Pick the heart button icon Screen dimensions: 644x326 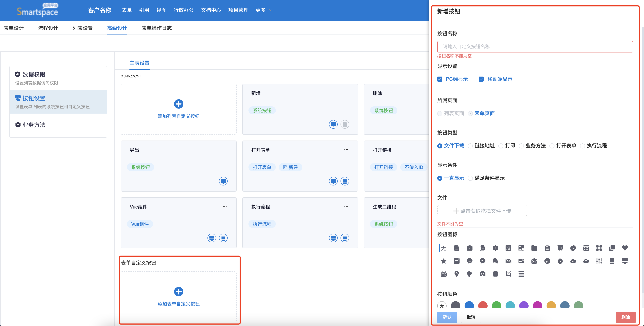pos(625,248)
